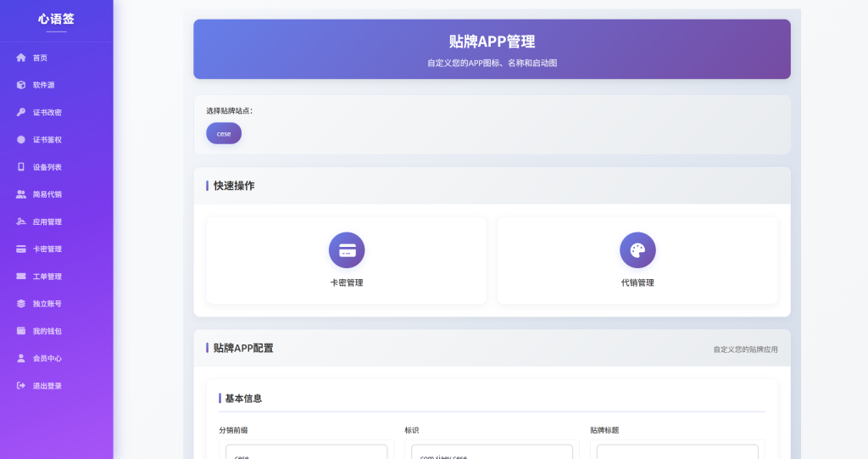Click the icon beside 应用管理
Viewport: 868px width, 459px height.
coord(21,221)
